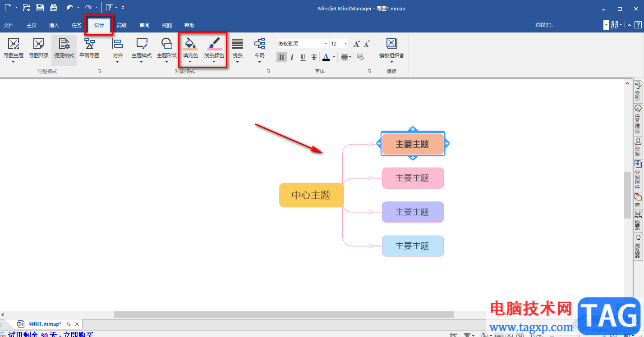
Task: Click the 便笺格式 notes format button
Action: (64, 50)
